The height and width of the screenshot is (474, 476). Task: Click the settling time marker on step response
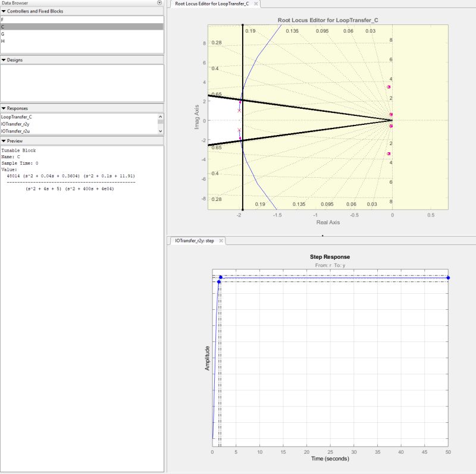[x=221, y=277]
